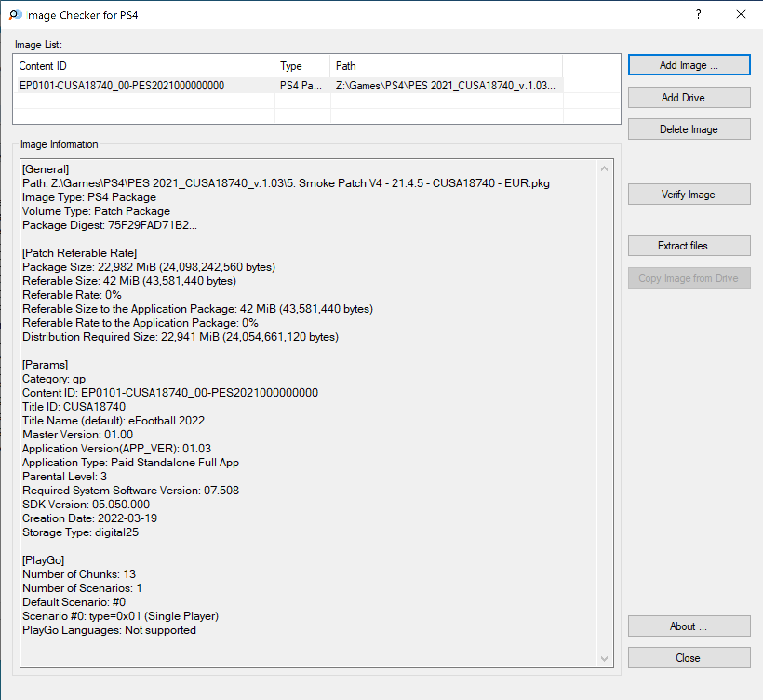
Task: Click the Close button at bottom right
Action: pos(689,658)
